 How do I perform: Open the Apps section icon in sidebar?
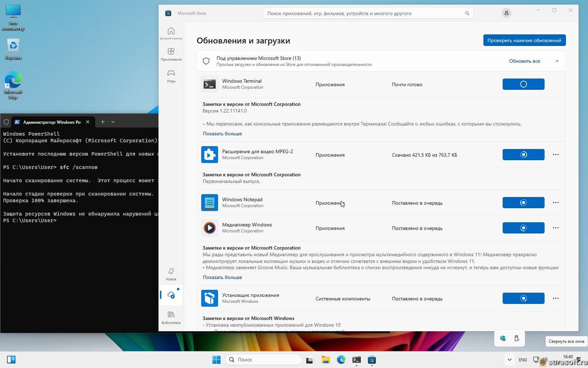[x=171, y=54]
